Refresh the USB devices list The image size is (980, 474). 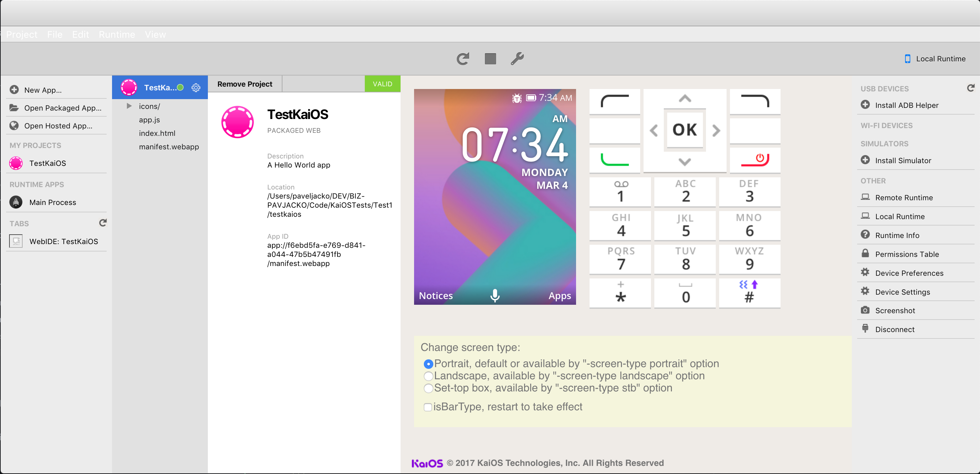click(x=970, y=88)
